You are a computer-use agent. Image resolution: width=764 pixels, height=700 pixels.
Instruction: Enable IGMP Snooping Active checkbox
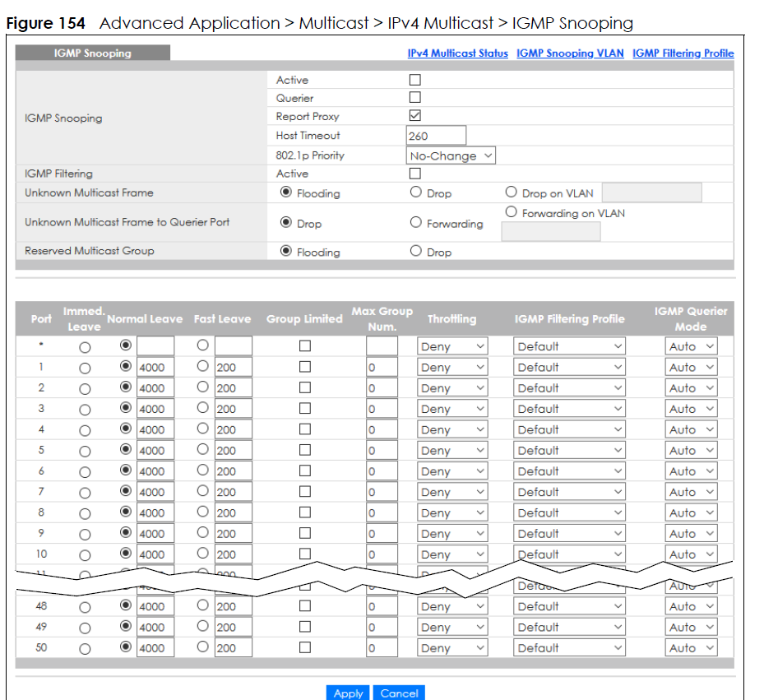coord(415,80)
